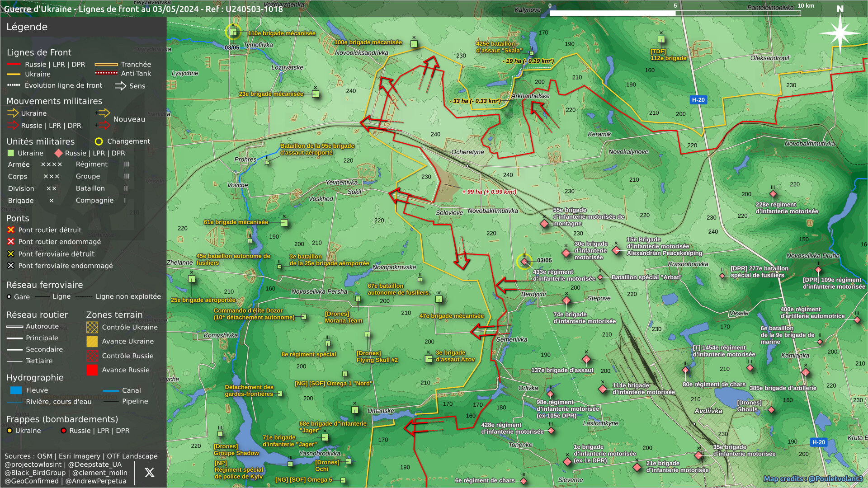Click the 100e brigade mécanisée green square
The image size is (868, 488).
pyautogui.click(x=414, y=44)
